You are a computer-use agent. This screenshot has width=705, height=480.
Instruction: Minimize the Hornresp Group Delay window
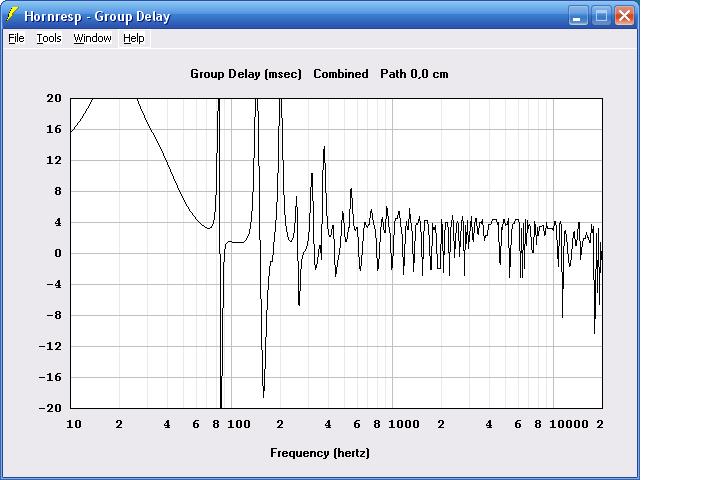(x=578, y=16)
